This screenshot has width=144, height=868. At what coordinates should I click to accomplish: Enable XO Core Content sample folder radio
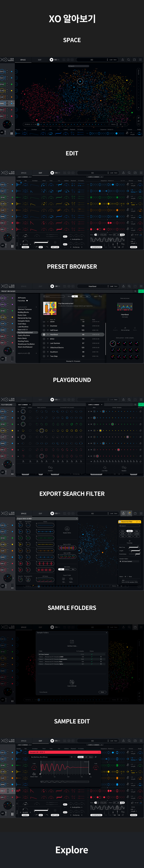tap(120, 561)
